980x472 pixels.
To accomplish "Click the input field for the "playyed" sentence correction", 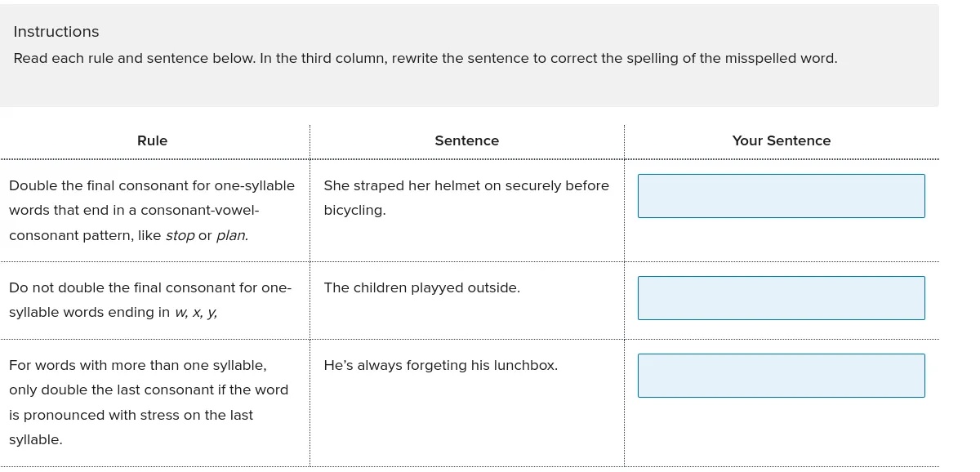I will pyautogui.click(x=781, y=297).
